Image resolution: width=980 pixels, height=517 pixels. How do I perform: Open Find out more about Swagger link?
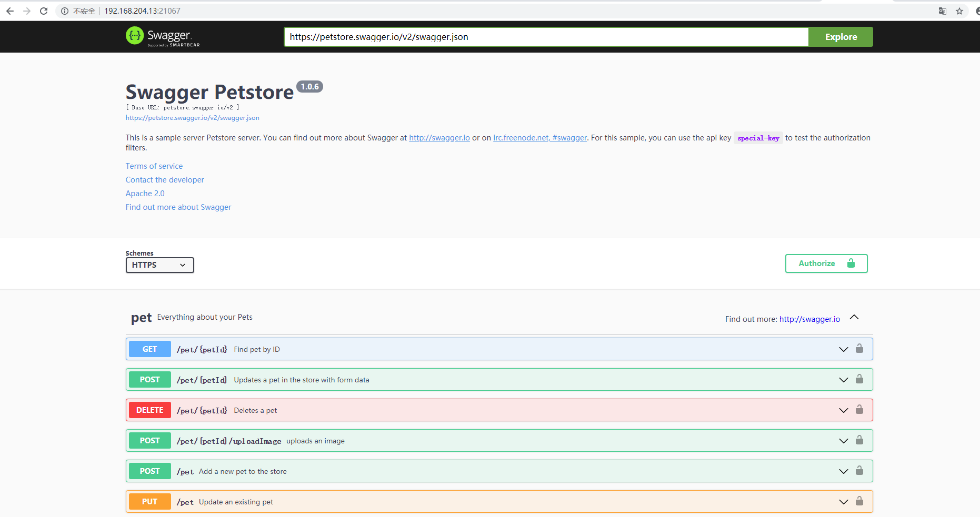[178, 207]
